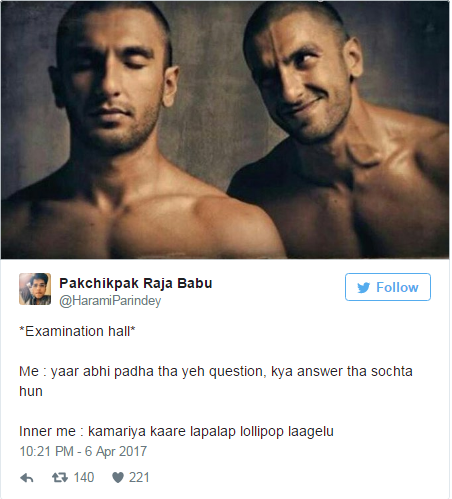Click the word 'hun' in tweet
Viewport: 452px width, 499px height.
[31, 391]
